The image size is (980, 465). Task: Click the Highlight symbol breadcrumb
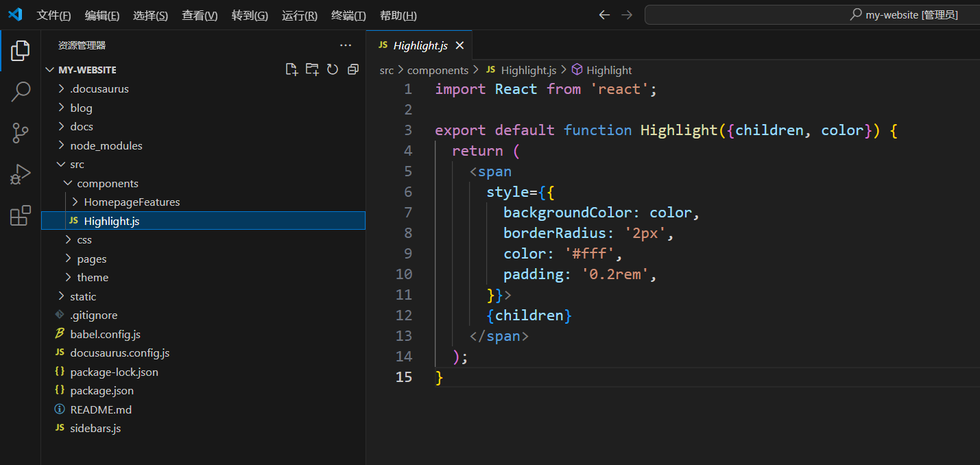(609, 70)
